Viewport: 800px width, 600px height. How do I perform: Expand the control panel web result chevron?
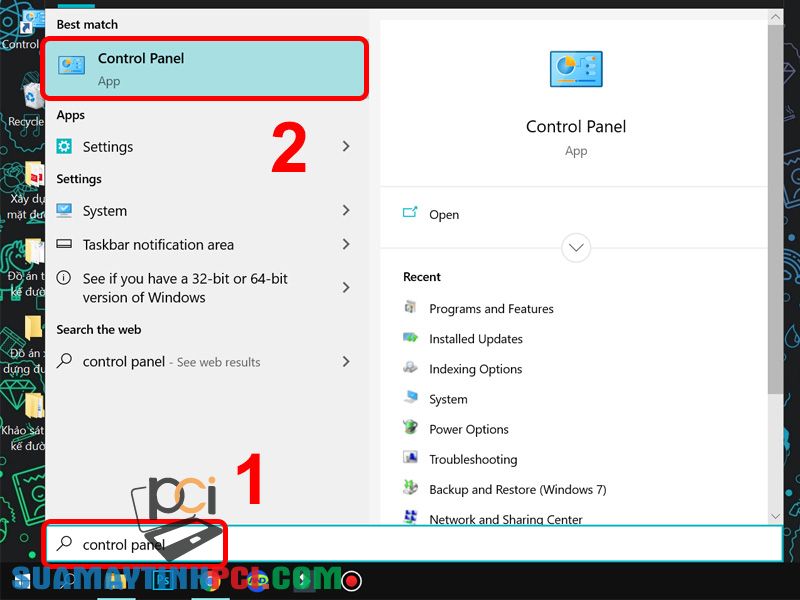[x=346, y=362]
